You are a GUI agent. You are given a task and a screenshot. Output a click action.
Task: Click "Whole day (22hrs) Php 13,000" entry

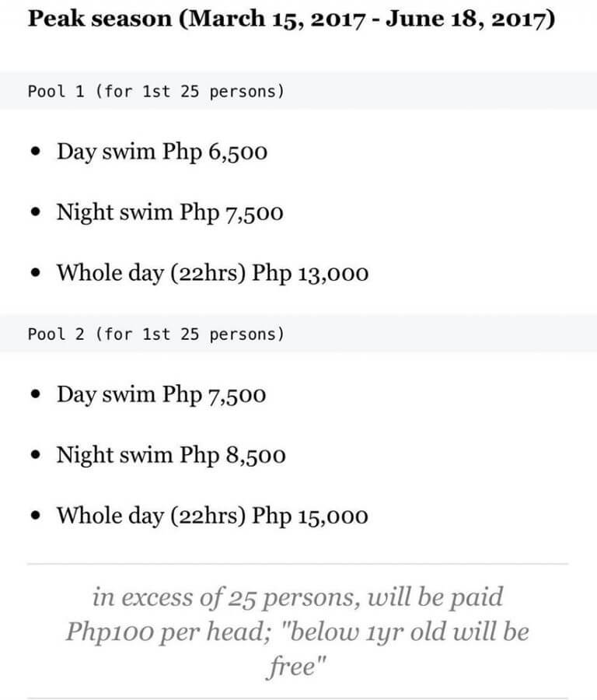[211, 273]
